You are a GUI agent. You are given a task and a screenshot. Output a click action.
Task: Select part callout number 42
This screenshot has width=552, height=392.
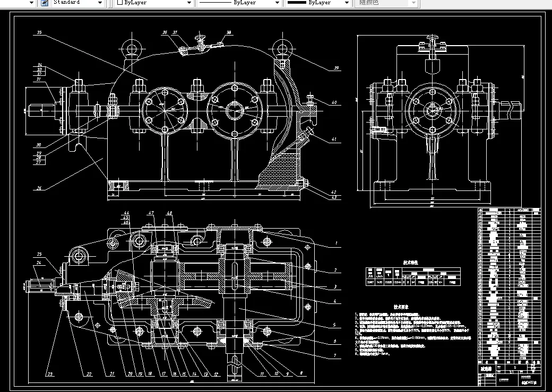pos(334,193)
